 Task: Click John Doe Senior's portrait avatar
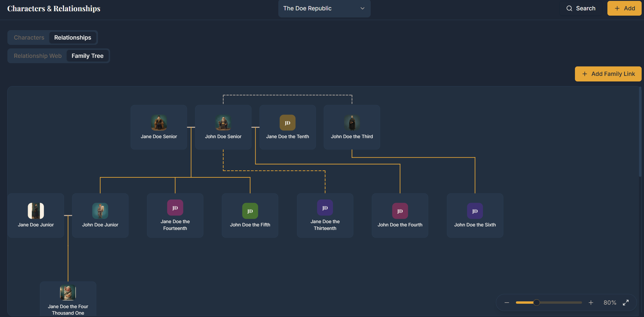pos(223,122)
